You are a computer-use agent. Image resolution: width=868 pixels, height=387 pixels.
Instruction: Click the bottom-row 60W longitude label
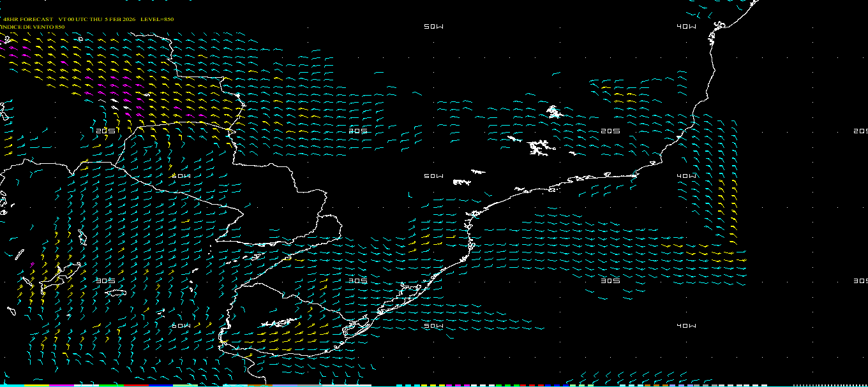point(181,326)
